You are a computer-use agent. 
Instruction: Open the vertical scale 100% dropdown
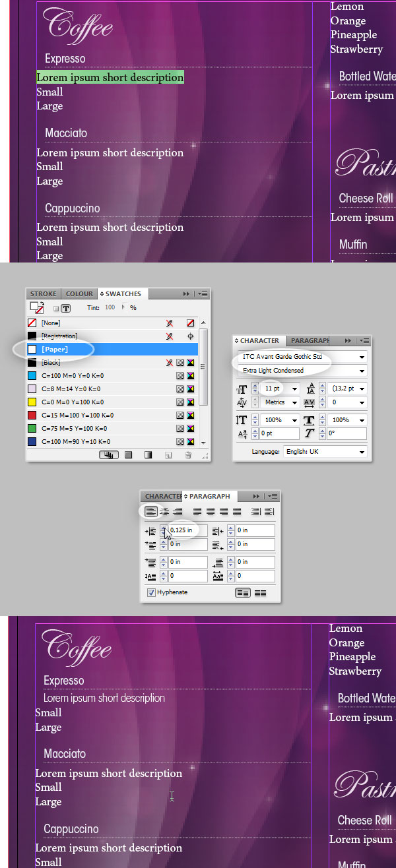[294, 420]
